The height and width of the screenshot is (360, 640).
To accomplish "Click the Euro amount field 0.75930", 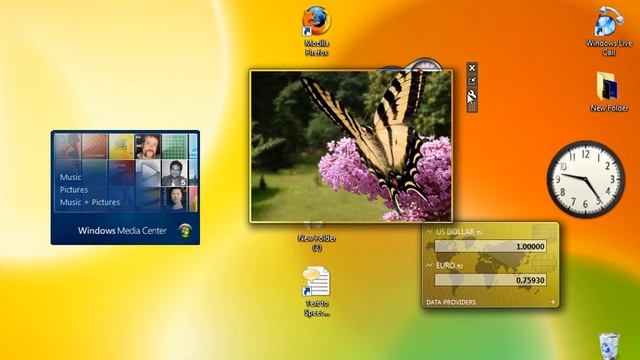I will pyautogui.click(x=491, y=280).
